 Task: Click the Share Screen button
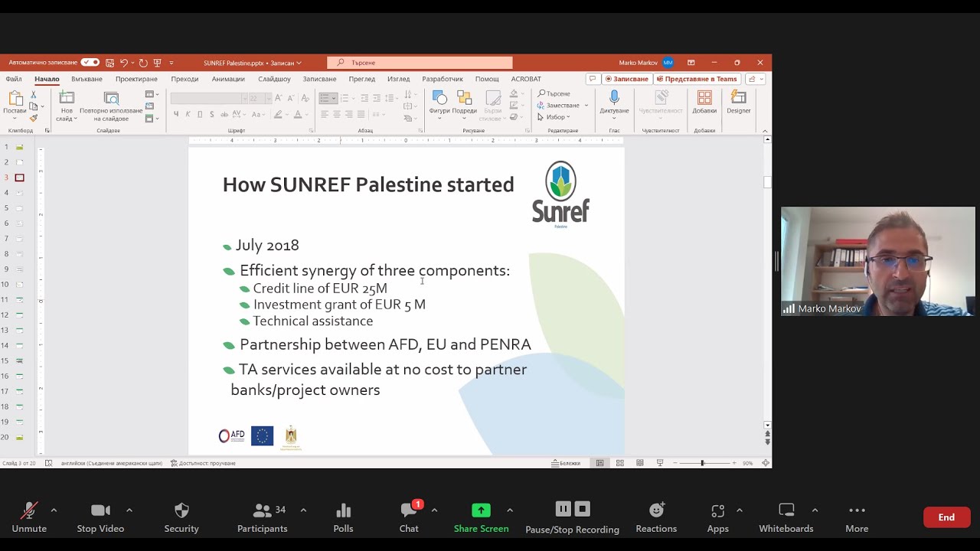point(481,518)
